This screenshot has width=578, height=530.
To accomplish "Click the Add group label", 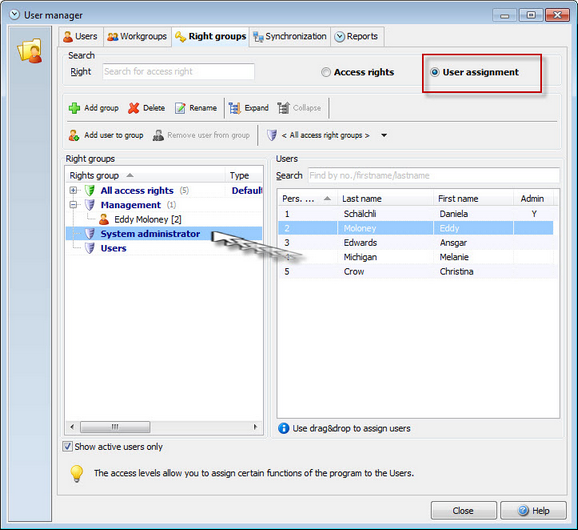I will pos(101,108).
